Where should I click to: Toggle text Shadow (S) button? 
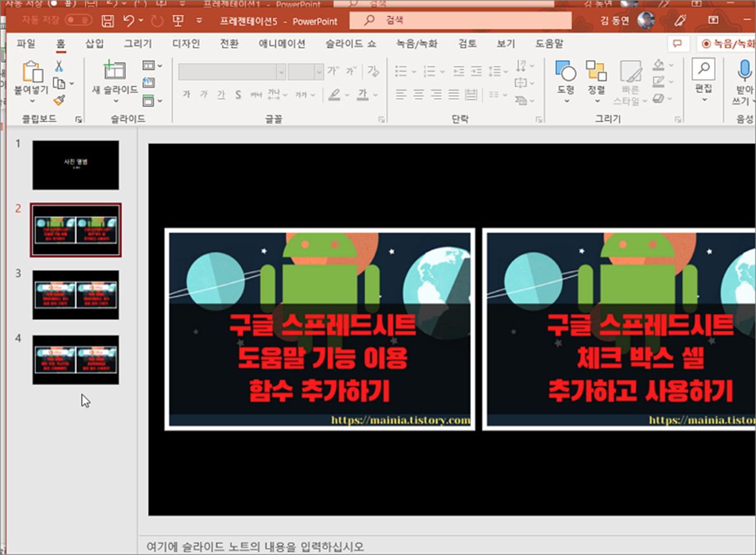(x=238, y=94)
